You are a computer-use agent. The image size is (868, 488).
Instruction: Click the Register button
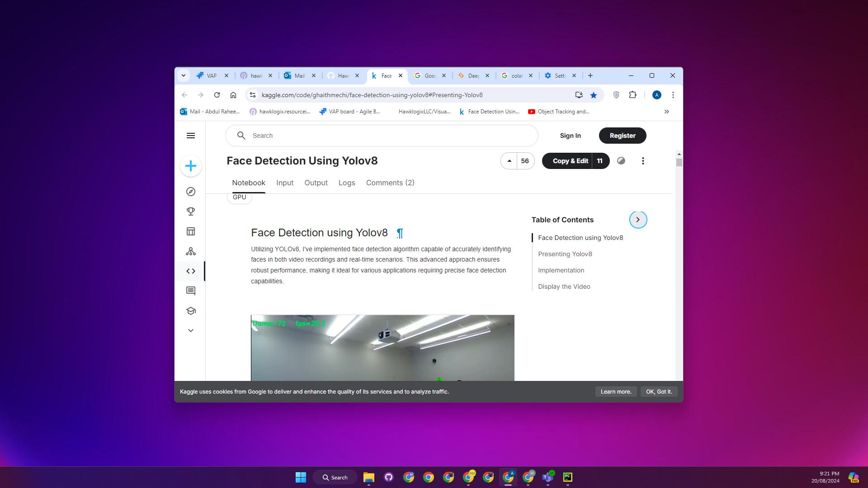pos(623,136)
